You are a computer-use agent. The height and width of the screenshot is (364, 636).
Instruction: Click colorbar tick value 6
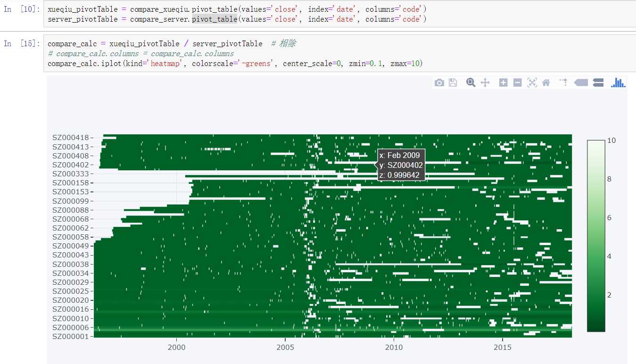click(610, 218)
